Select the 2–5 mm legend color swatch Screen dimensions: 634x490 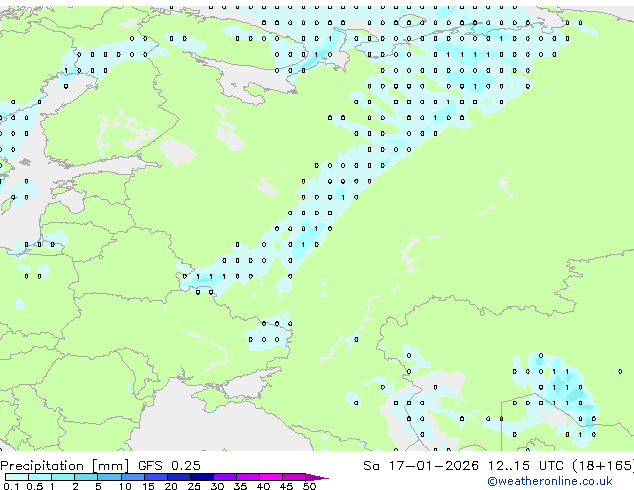coord(86,477)
